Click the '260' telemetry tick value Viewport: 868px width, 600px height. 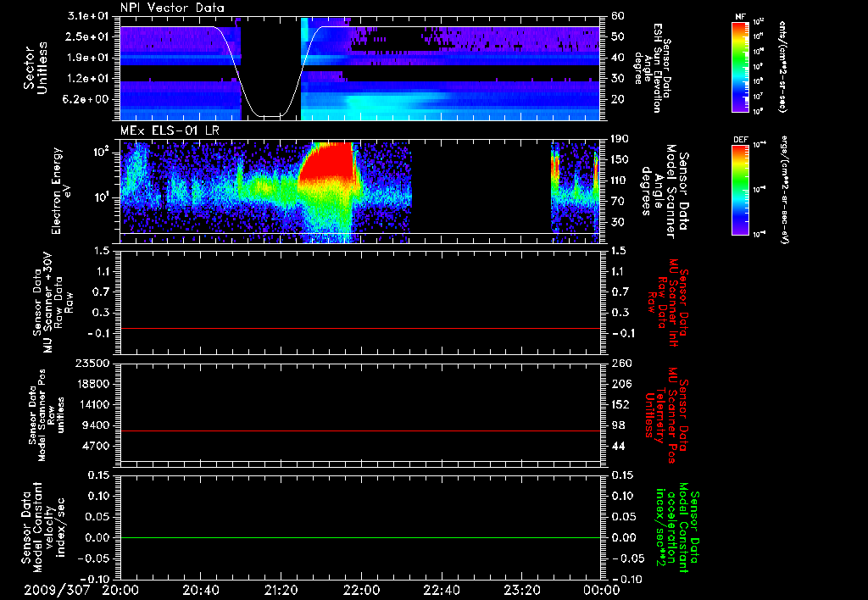click(x=620, y=364)
